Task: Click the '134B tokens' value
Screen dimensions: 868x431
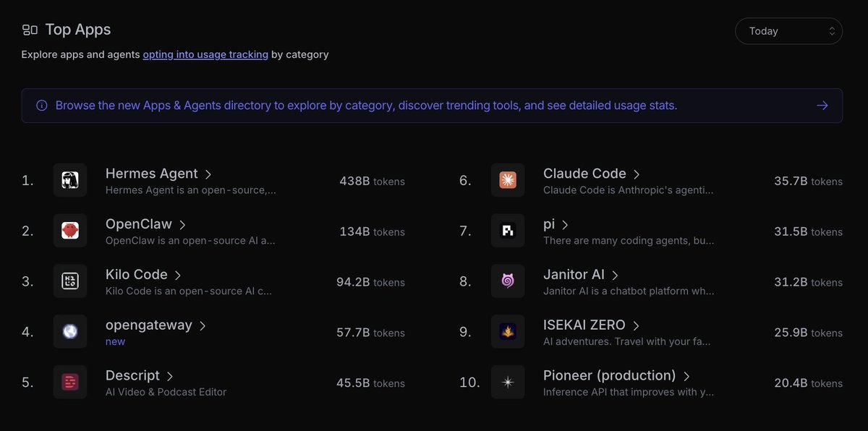Action: tap(372, 232)
